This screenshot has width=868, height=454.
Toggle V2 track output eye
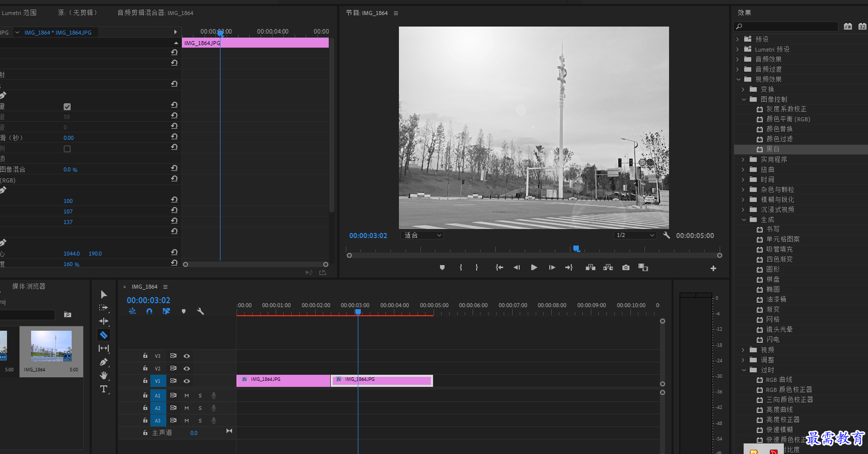click(x=186, y=368)
